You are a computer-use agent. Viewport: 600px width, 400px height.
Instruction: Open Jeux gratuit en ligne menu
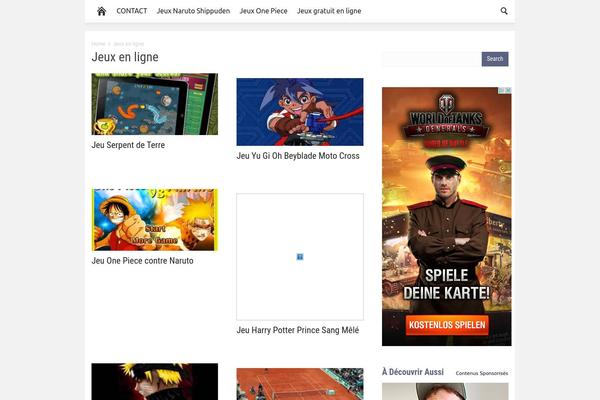[x=329, y=11]
